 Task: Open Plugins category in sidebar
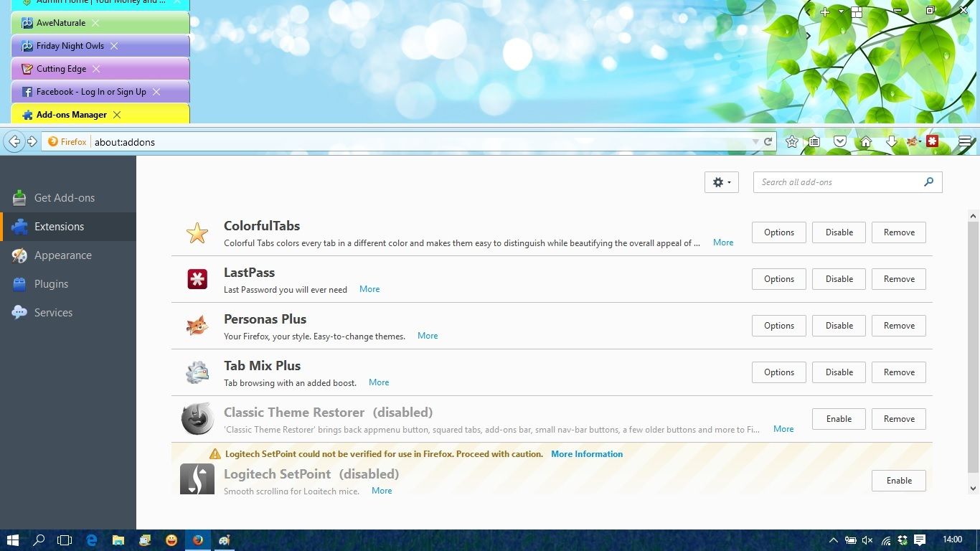68,284
